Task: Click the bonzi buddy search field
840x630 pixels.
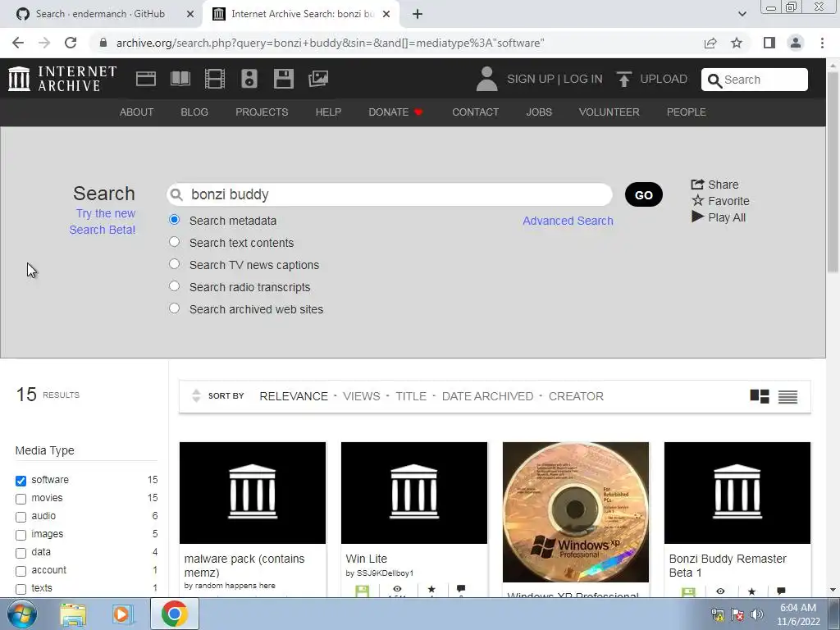Action: click(390, 194)
